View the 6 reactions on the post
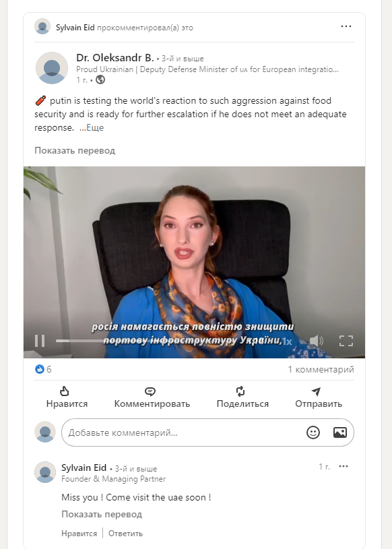 [43, 369]
